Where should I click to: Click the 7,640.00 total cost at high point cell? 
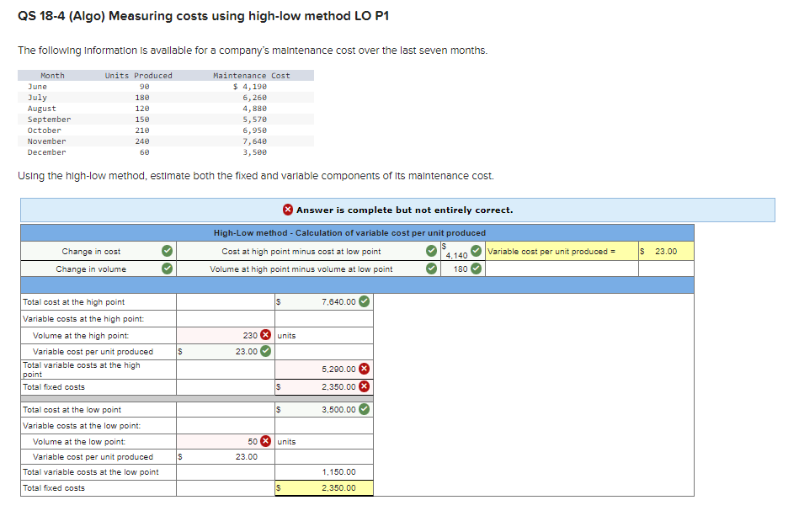(x=324, y=301)
